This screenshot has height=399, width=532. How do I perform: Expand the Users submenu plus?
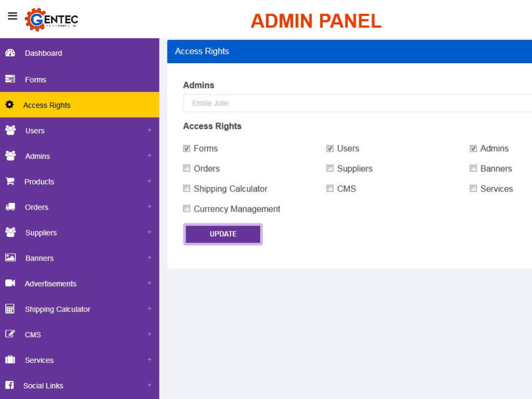point(149,130)
